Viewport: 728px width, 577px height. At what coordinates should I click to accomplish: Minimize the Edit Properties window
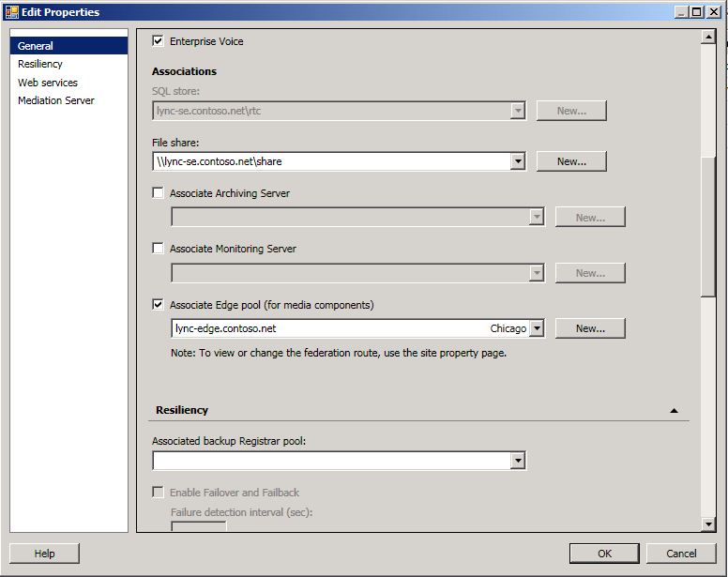click(681, 12)
